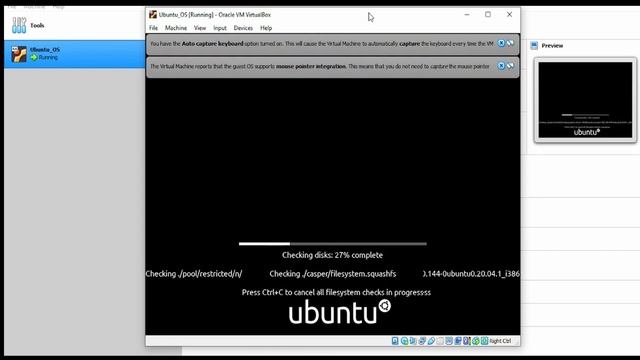The width and height of the screenshot is (640, 360).
Task: Open the USB devices indicator icon
Action: tap(431, 341)
